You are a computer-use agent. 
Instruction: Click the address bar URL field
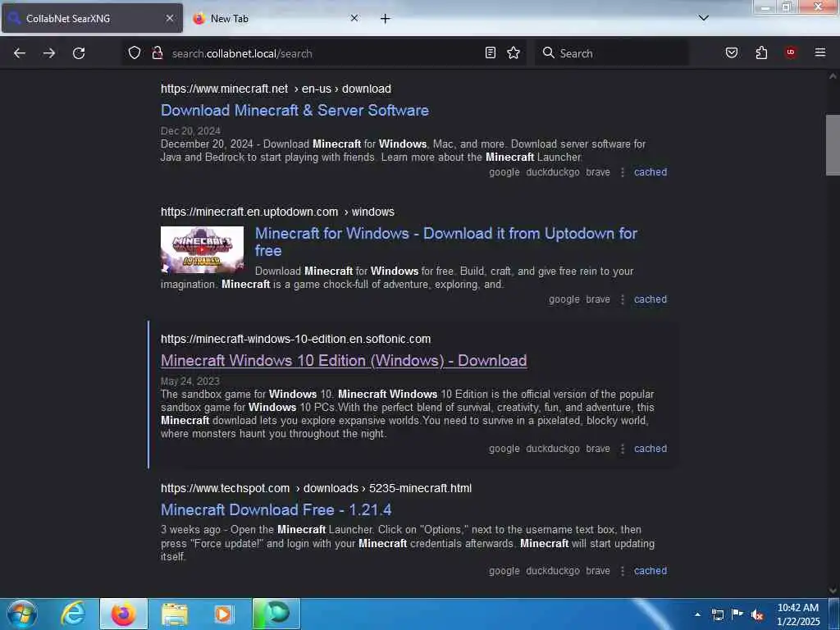(324, 53)
